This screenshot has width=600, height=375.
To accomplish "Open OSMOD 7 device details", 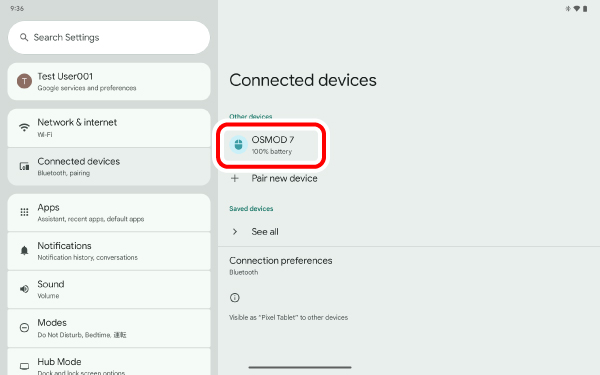I will [x=271, y=145].
